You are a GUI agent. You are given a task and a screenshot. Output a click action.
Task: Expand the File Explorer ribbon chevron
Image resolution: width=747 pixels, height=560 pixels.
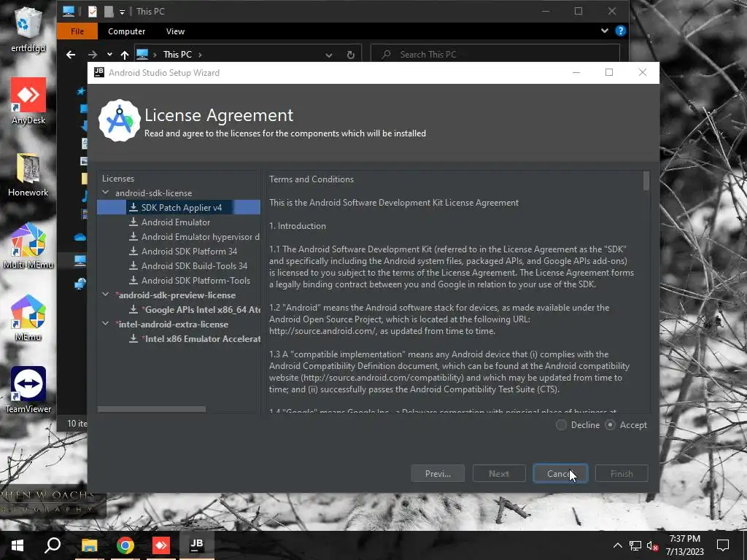(x=605, y=31)
